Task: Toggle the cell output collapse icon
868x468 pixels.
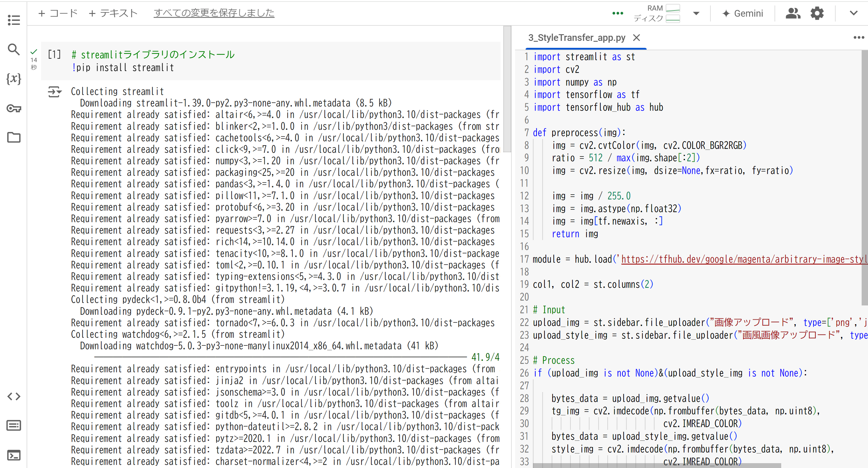Action: tap(54, 92)
